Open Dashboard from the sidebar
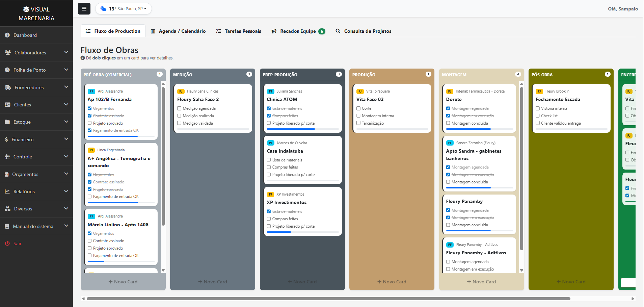644x307 pixels. tap(36, 35)
